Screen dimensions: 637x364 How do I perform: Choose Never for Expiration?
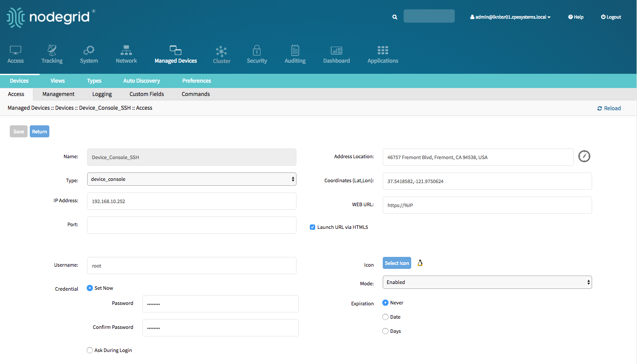pyautogui.click(x=385, y=303)
